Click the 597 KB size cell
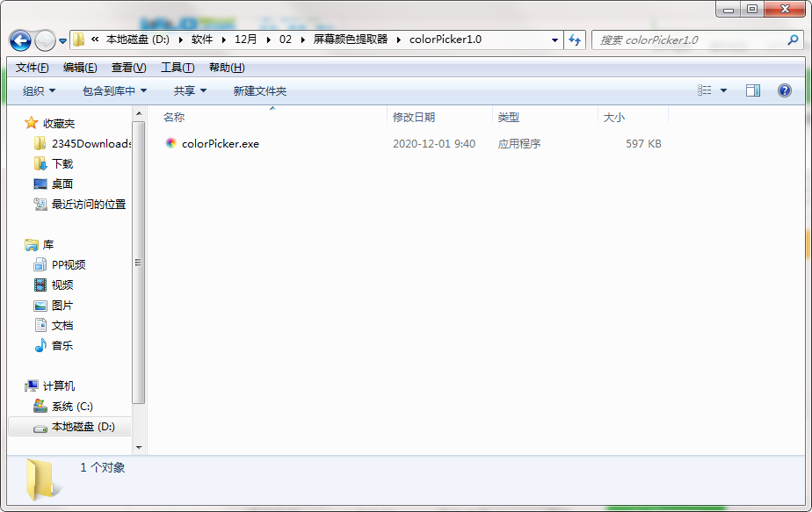The image size is (812, 512). click(x=643, y=143)
